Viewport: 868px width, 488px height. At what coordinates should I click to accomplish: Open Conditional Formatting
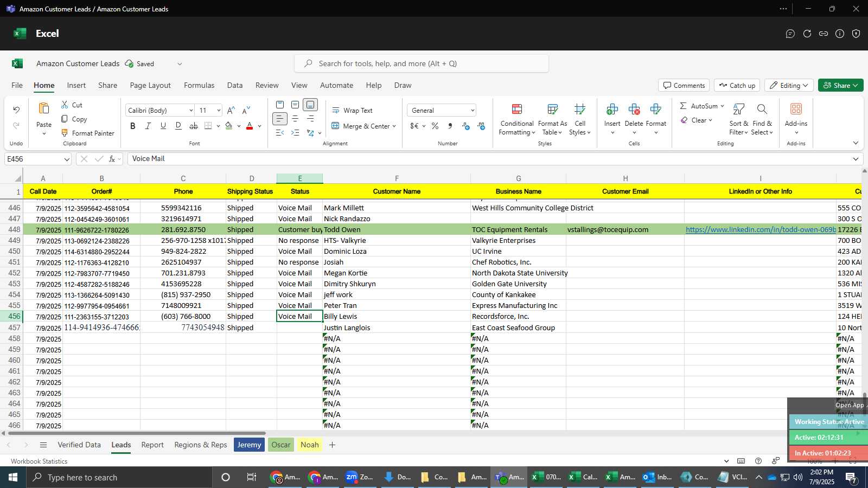pos(517,119)
